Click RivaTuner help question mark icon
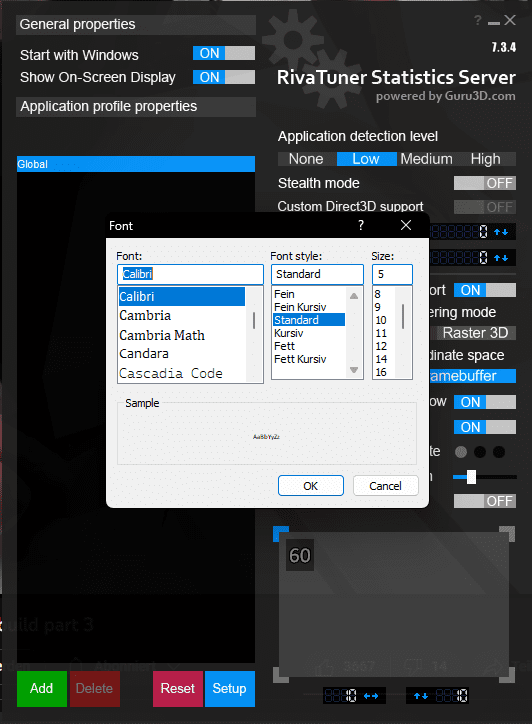This screenshot has width=532, height=724. (478, 20)
